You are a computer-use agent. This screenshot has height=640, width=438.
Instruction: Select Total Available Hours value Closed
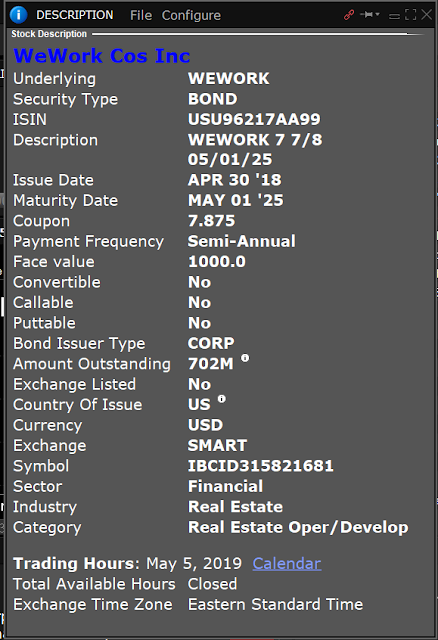[212, 584]
